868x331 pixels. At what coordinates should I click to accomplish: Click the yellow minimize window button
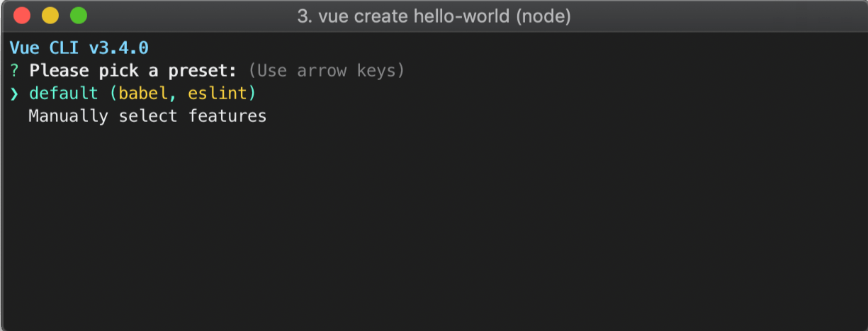coord(50,15)
